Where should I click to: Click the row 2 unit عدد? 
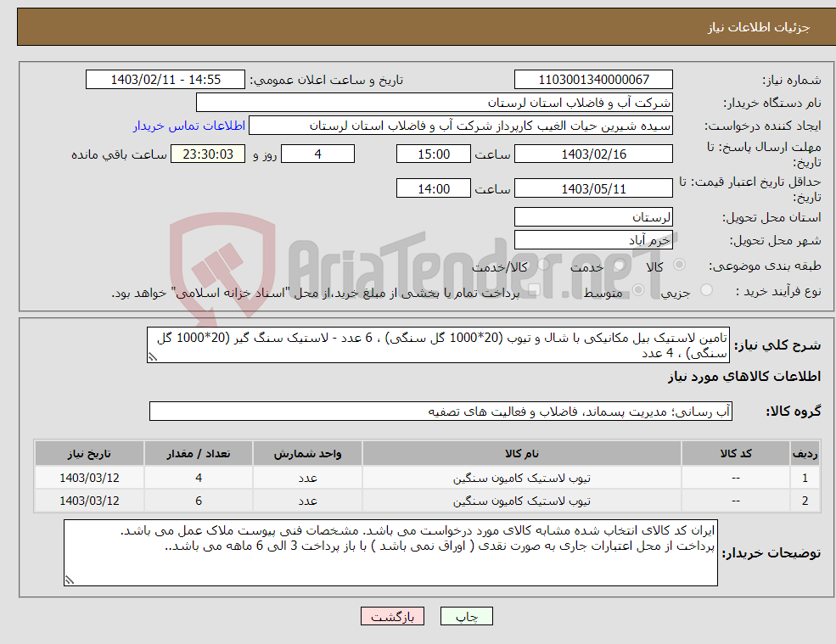[307, 501]
